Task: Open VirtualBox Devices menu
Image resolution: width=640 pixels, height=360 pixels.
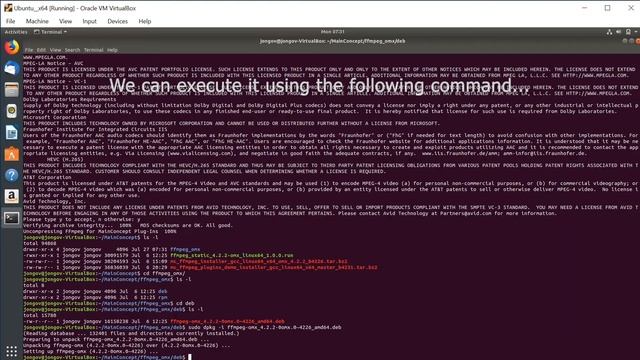Action: pyautogui.click(x=118, y=21)
